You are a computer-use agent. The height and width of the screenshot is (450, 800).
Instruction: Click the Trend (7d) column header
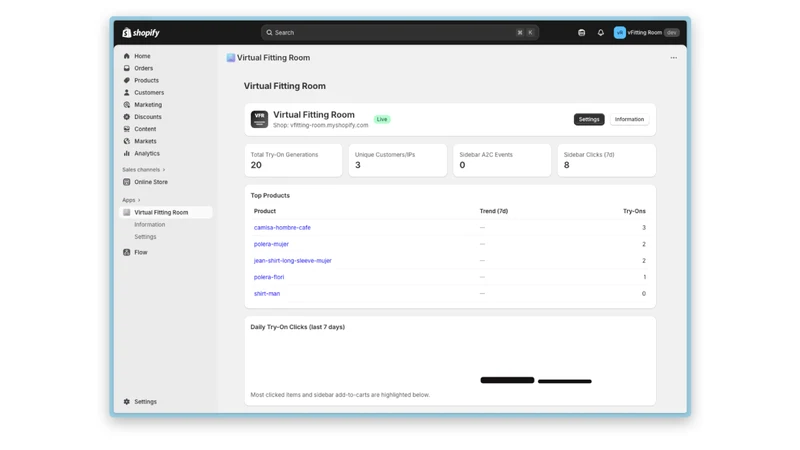tap(493, 211)
